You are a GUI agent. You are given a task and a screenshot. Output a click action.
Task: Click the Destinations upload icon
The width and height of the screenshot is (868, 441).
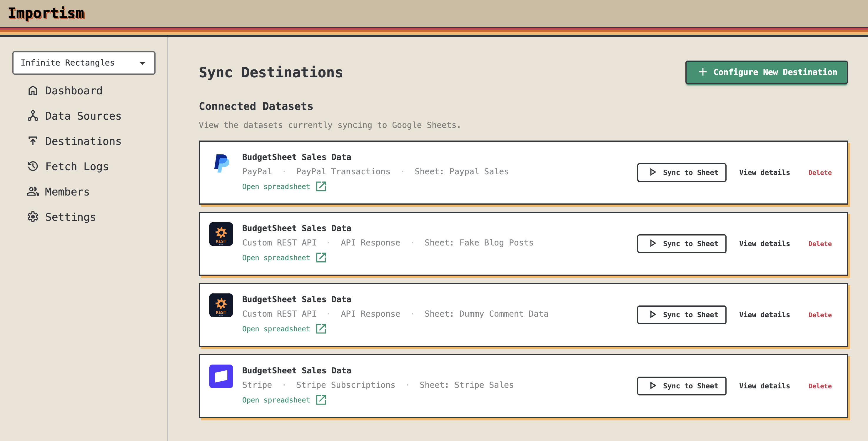[x=33, y=141]
